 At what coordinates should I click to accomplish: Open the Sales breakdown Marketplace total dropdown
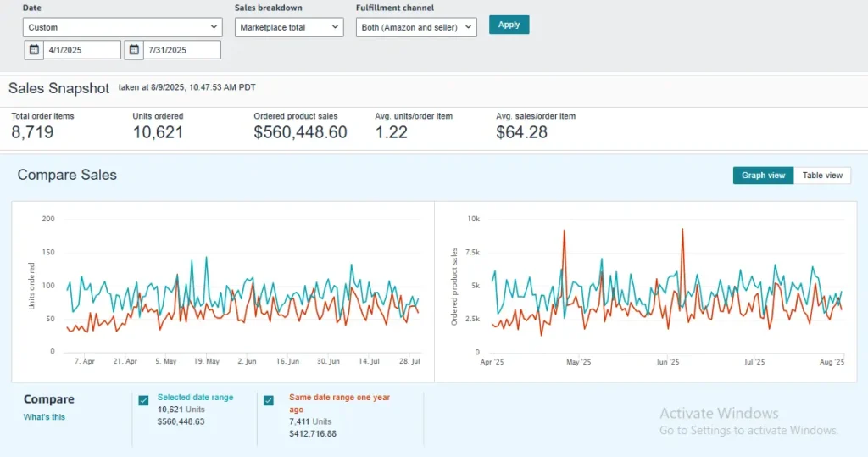289,27
